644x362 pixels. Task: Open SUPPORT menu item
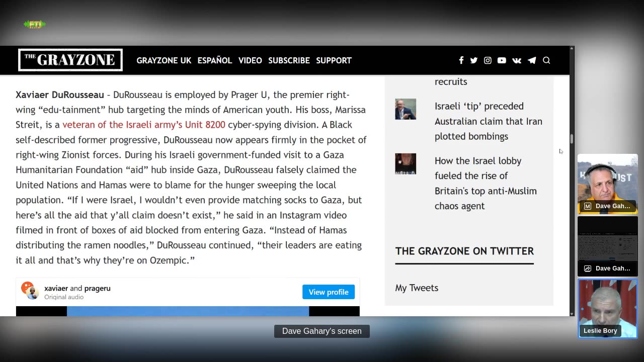pyautogui.click(x=334, y=60)
